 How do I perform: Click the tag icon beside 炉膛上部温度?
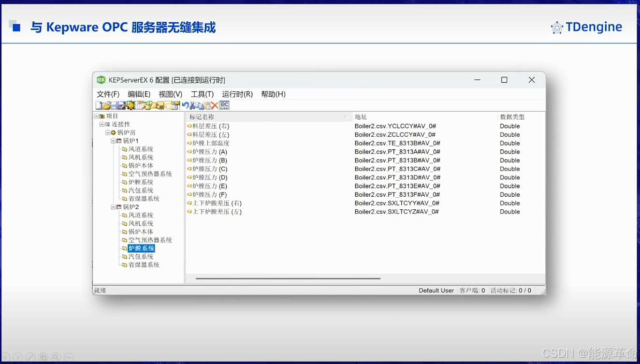coord(189,143)
